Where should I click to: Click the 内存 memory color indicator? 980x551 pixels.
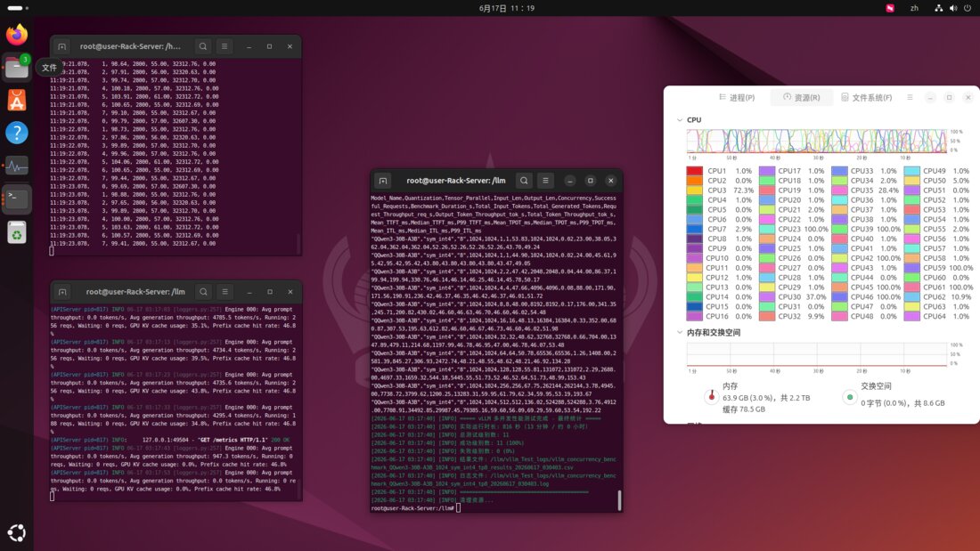(711, 396)
